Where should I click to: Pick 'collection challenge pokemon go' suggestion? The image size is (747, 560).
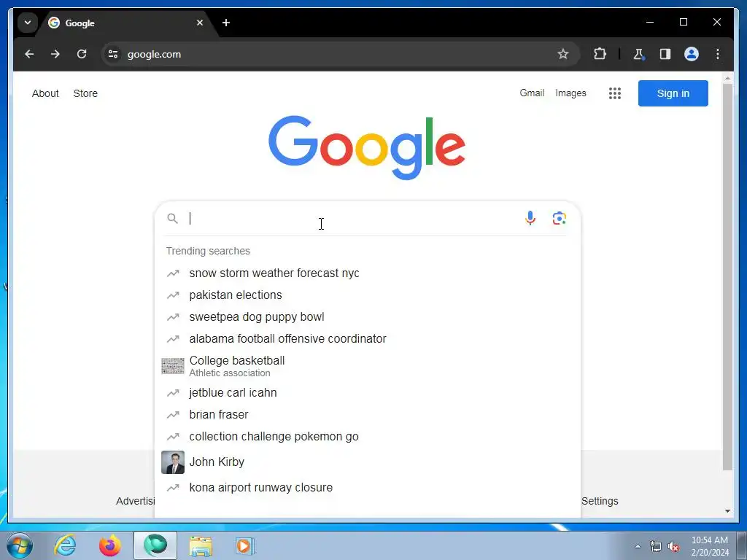click(x=368, y=437)
